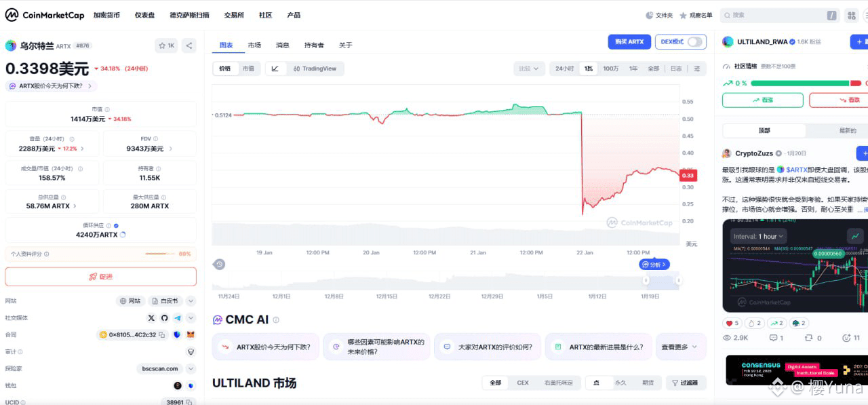Open ARTX GitHub social link
The width and height of the screenshot is (868, 405).
164,317
